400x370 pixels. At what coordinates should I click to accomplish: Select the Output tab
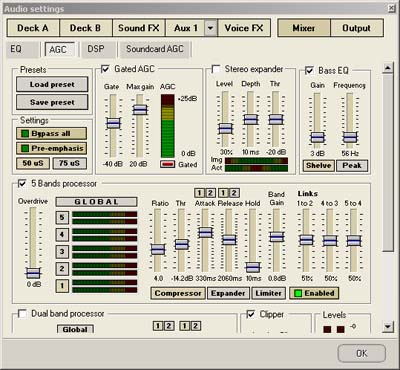click(357, 28)
